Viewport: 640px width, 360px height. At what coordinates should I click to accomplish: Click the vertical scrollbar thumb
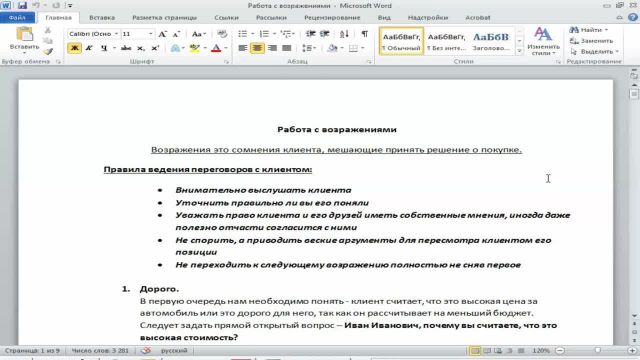[x=634, y=94]
